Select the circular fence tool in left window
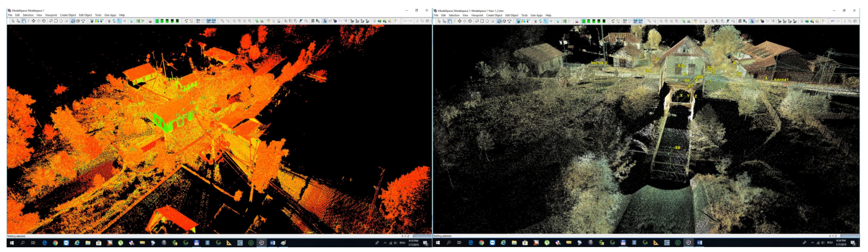 [61, 21]
